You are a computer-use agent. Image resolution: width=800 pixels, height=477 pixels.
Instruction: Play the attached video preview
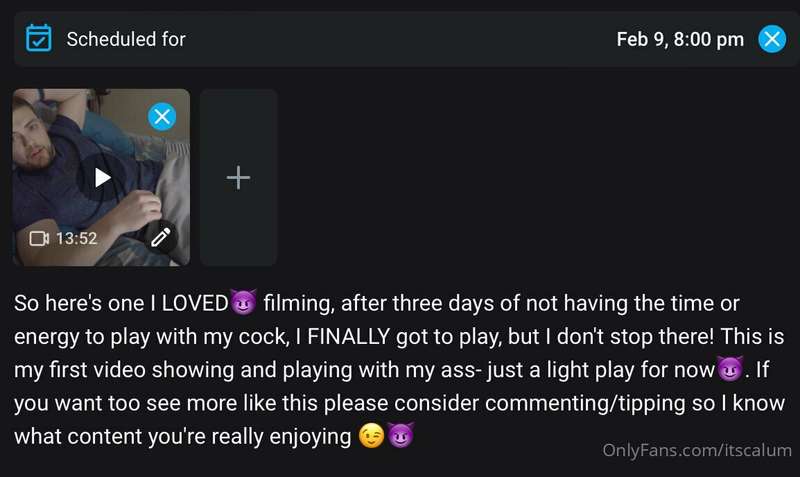click(x=102, y=178)
